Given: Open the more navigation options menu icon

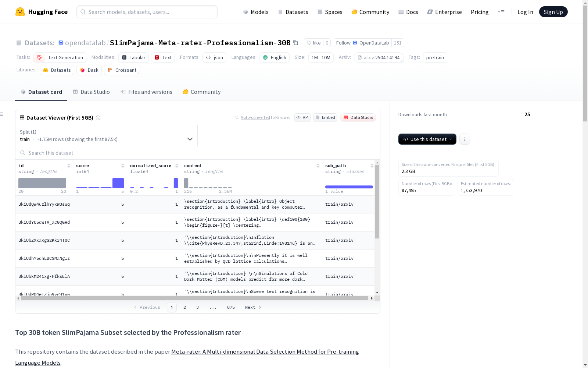Looking at the screenshot, I should (x=501, y=12).
